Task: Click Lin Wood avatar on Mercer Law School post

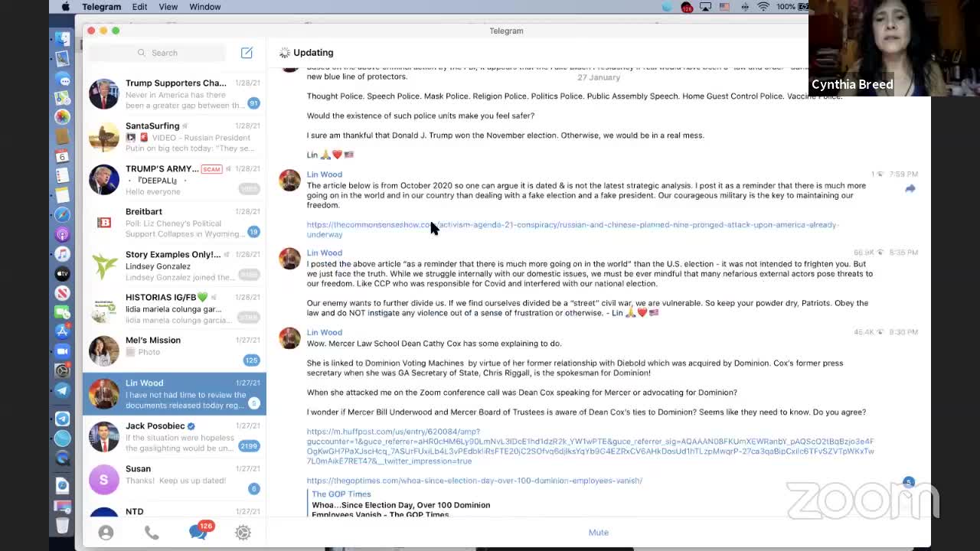Action: pos(289,338)
